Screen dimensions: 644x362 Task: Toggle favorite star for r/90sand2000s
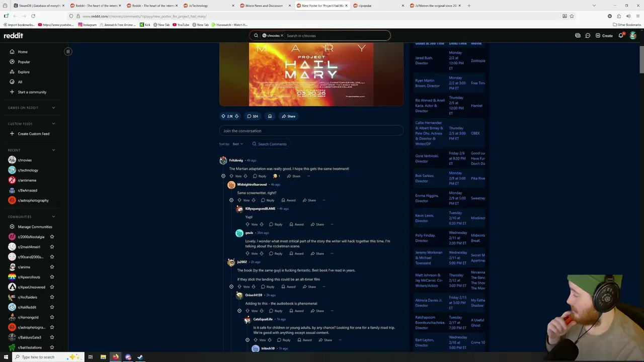pos(52,257)
